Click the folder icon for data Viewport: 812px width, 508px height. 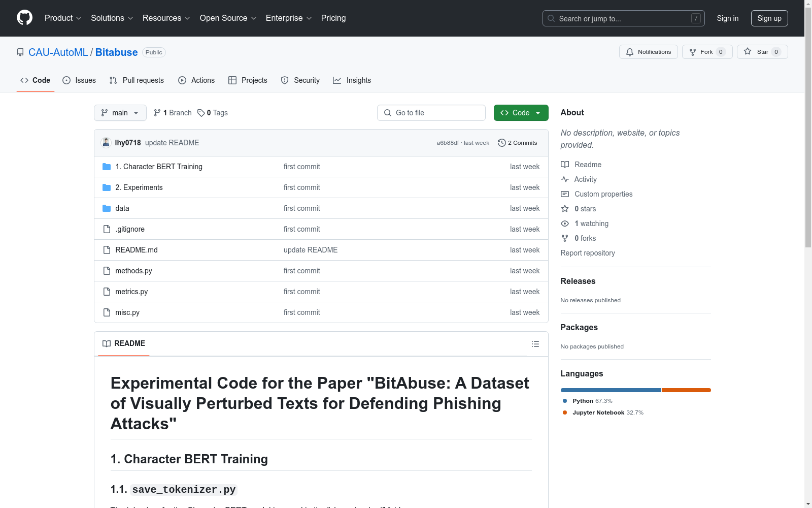click(x=107, y=208)
